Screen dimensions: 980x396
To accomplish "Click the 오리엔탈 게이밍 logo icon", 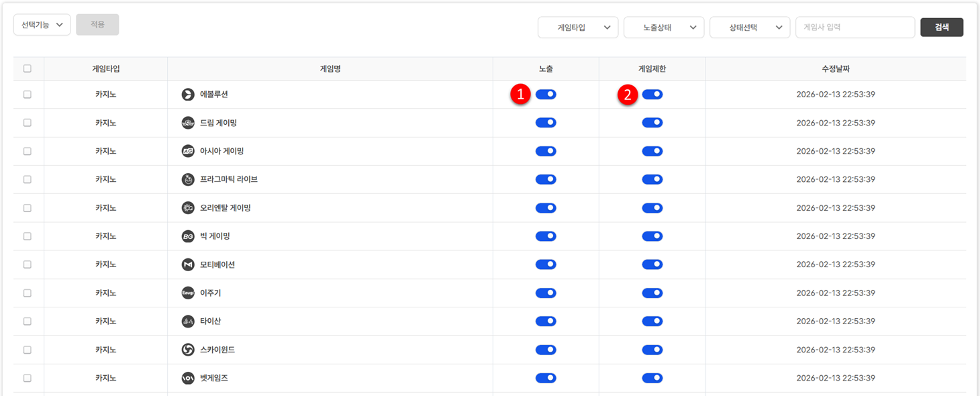I will point(188,208).
